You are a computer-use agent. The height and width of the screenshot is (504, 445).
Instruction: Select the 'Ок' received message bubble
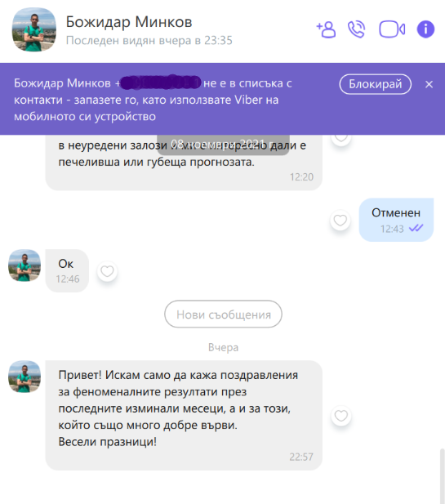(x=67, y=270)
